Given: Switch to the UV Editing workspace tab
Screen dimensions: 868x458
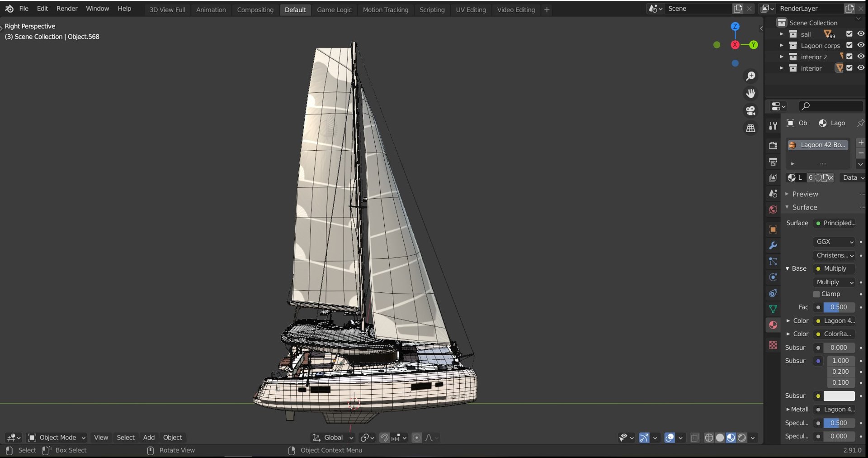Looking at the screenshot, I should click(x=471, y=10).
